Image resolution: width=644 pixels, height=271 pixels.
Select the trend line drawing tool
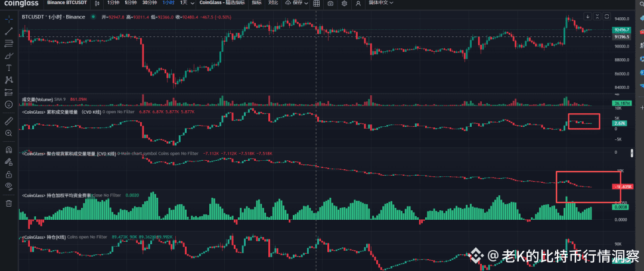pyautogui.click(x=8, y=31)
